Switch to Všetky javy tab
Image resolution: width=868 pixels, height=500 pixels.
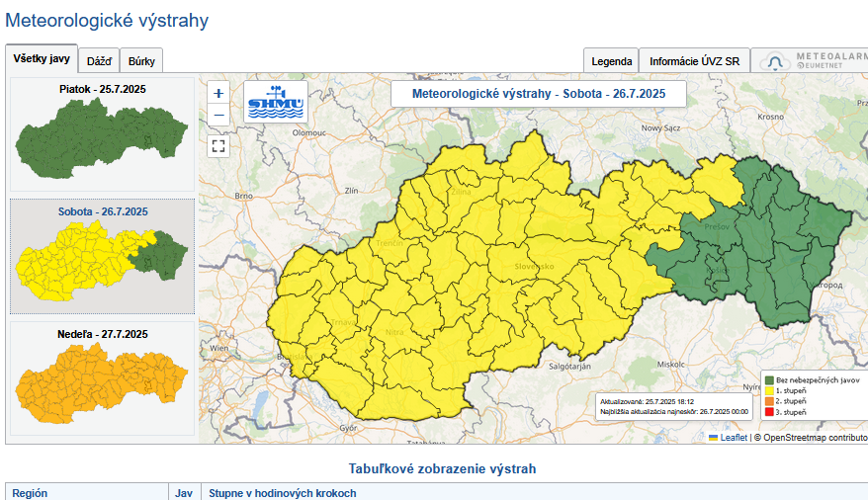[41, 59]
